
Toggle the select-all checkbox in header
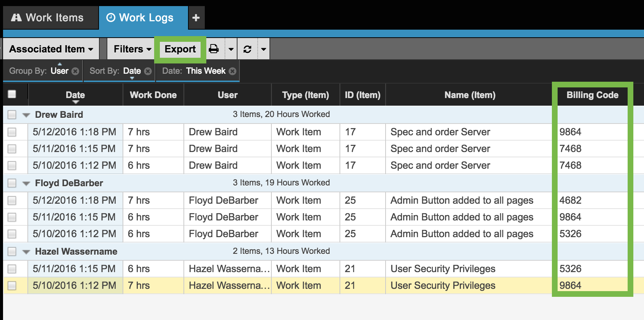pyautogui.click(x=12, y=94)
